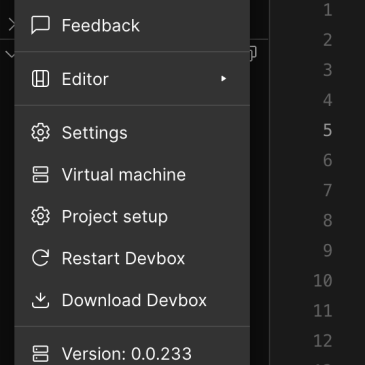Open the Project setup entry

[x=115, y=217]
